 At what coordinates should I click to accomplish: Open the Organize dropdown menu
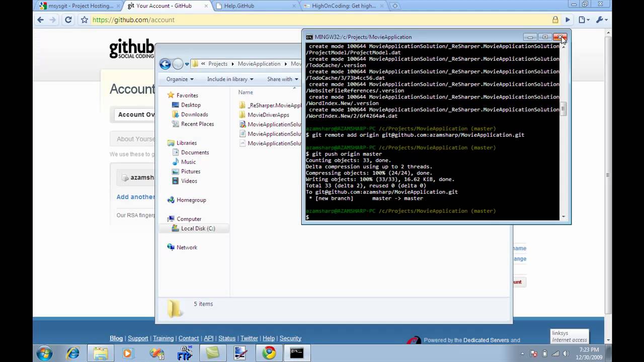180,79
